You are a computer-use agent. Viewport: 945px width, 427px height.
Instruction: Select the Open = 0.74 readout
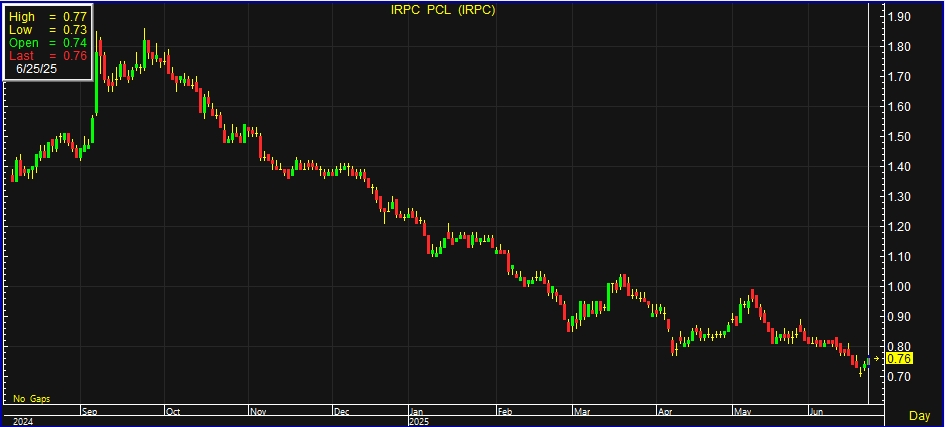(48, 43)
